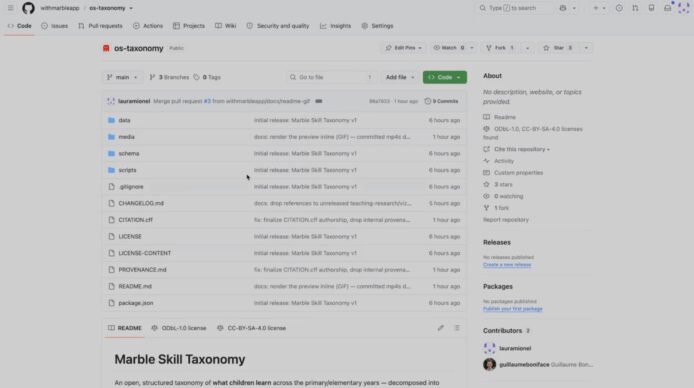Open the green Code dropdown
This screenshot has width=694, height=388.
tap(444, 77)
